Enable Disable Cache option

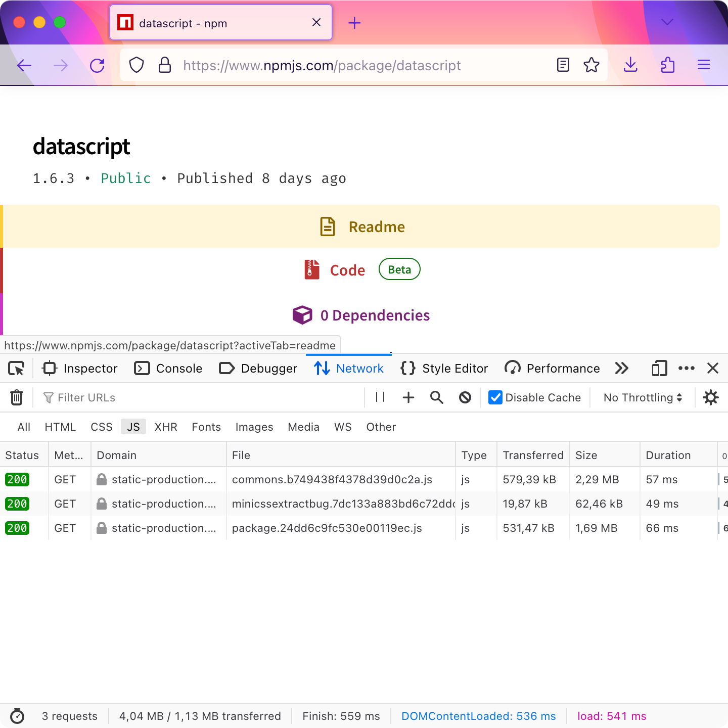[494, 397]
